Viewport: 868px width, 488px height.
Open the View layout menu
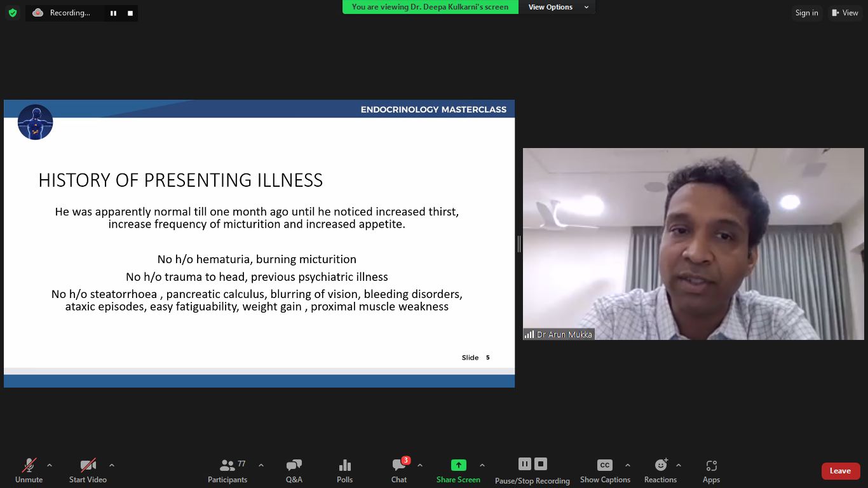pyautogui.click(x=844, y=13)
